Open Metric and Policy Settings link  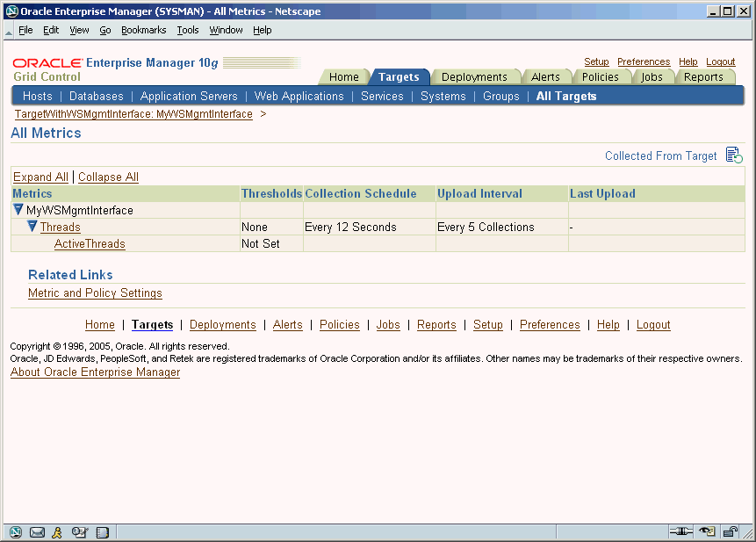tap(95, 293)
